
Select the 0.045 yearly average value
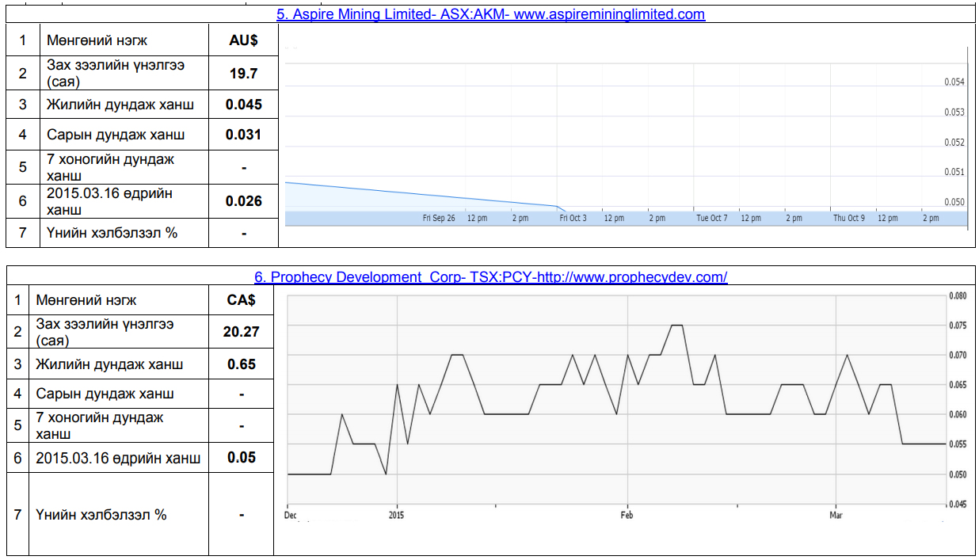click(243, 105)
